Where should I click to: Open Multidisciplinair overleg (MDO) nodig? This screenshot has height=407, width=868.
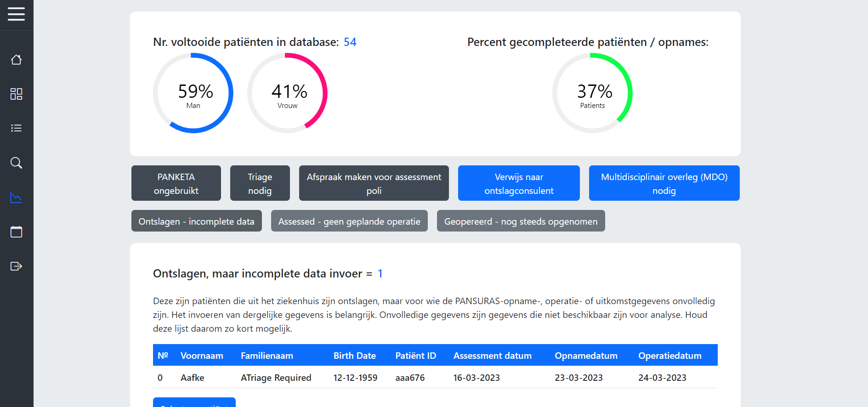(x=664, y=183)
